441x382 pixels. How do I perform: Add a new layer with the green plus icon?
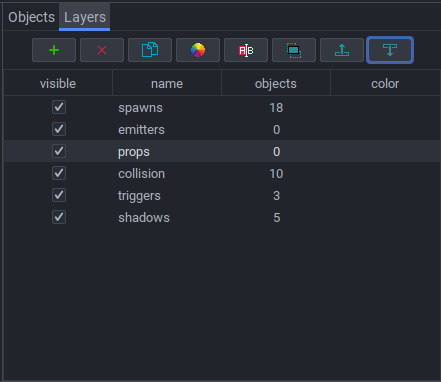tap(54, 50)
